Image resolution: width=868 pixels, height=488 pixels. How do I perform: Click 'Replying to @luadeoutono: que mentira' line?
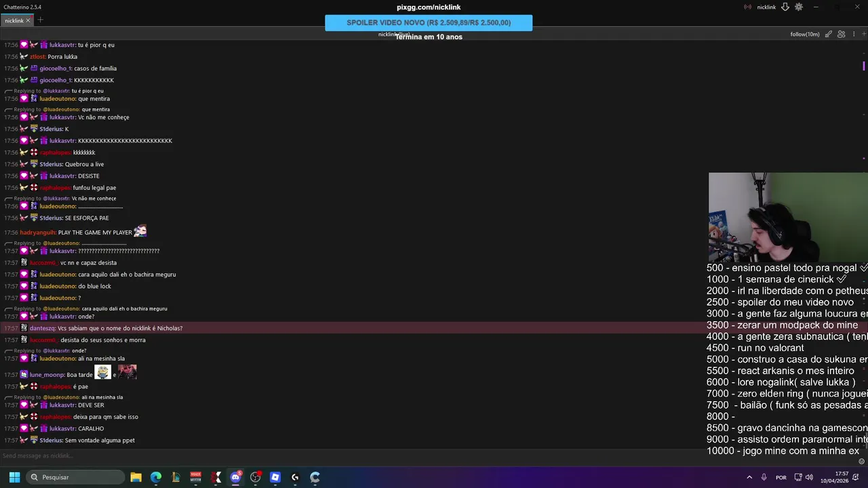click(58, 109)
